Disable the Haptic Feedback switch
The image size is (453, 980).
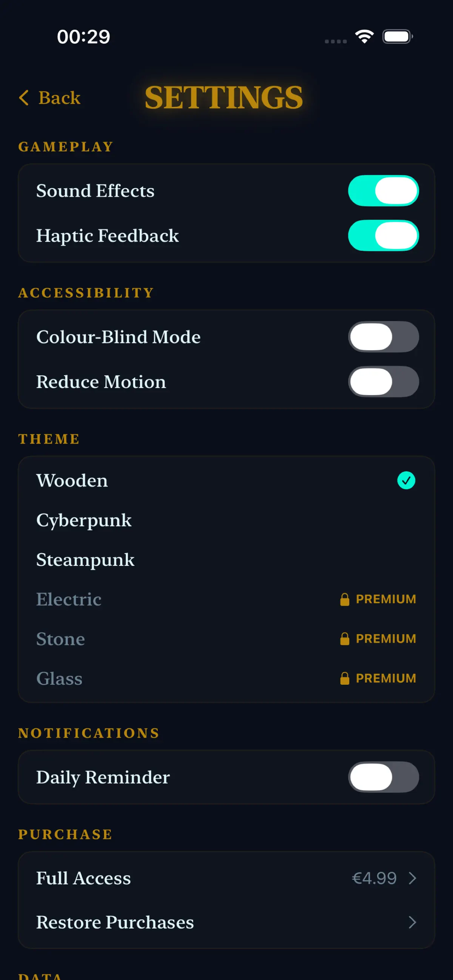pyautogui.click(x=384, y=236)
